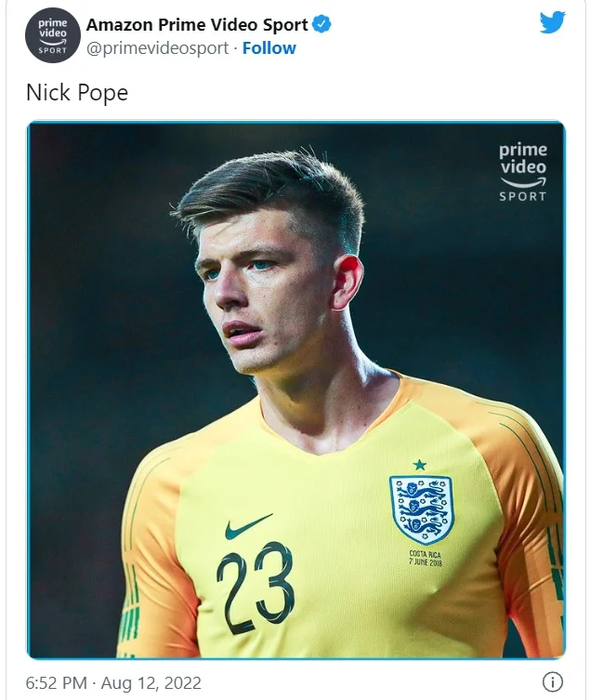603x700 pixels.
Task: Click the England three lions crest
Action: point(420,508)
